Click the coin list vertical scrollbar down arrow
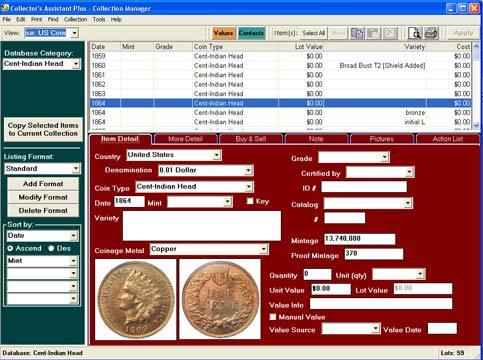 pyautogui.click(x=476, y=125)
